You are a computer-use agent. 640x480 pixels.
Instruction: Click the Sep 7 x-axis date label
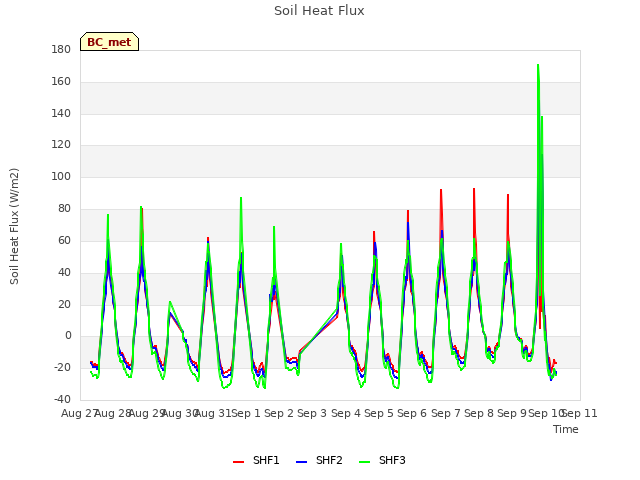click(446, 413)
